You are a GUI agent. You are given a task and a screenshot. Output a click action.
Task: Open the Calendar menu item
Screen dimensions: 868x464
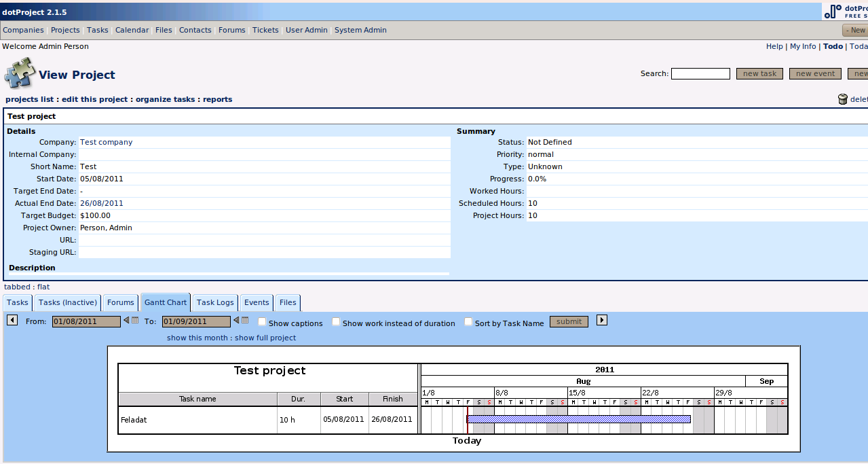click(x=132, y=30)
